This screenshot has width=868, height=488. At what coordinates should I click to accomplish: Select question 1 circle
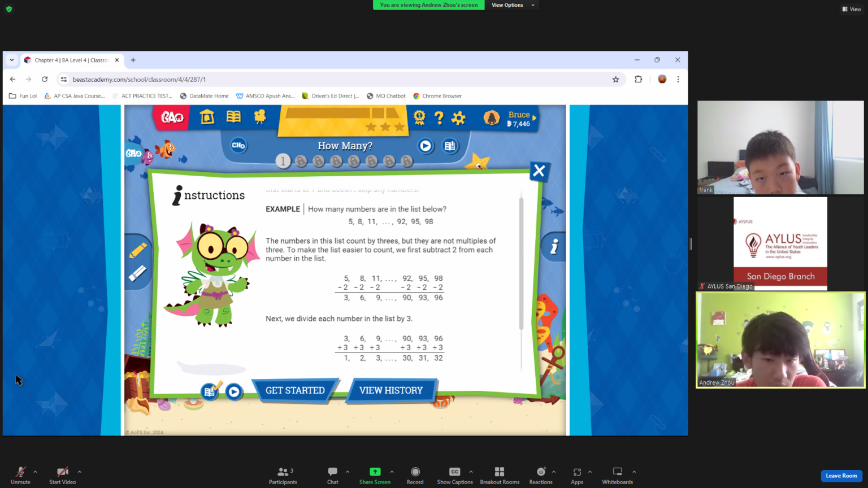[x=283, y=162]
